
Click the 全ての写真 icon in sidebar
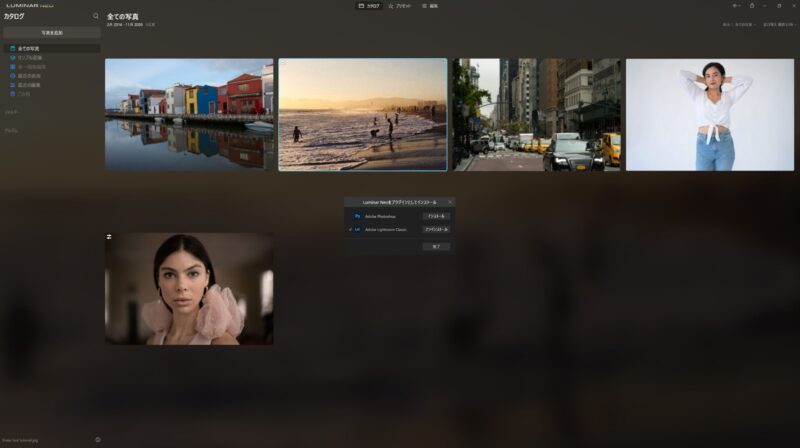[x=12, y=48]
